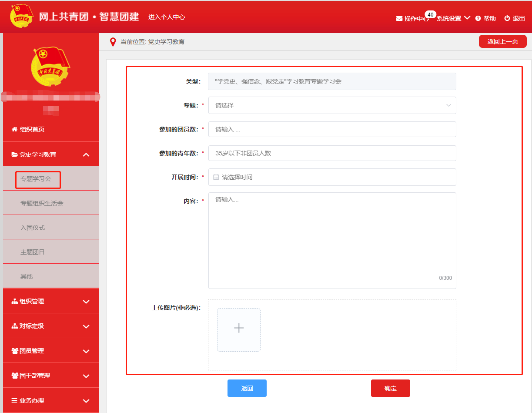Click the Communist Youth League emblem logo in header
The height and width of the screenshot is (413, 532).
(22, 17)
